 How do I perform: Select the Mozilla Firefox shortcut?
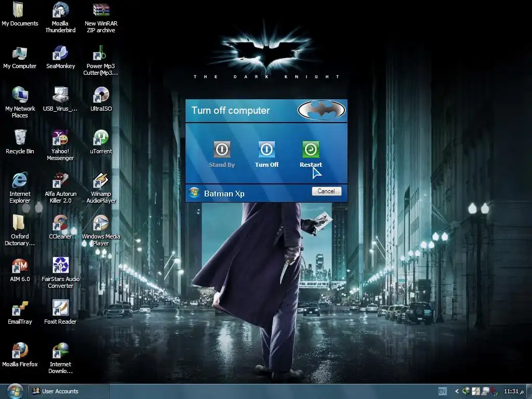click(20, 355)
